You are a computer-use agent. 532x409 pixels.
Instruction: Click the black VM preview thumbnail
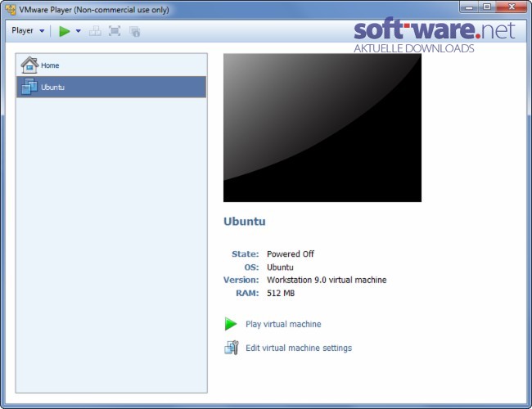pos(322,128)
